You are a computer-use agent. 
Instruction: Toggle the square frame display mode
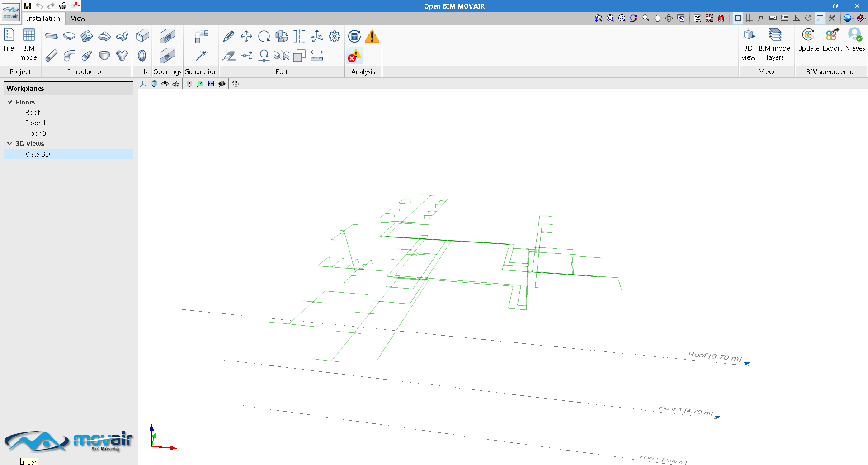(x=738, y=18)
